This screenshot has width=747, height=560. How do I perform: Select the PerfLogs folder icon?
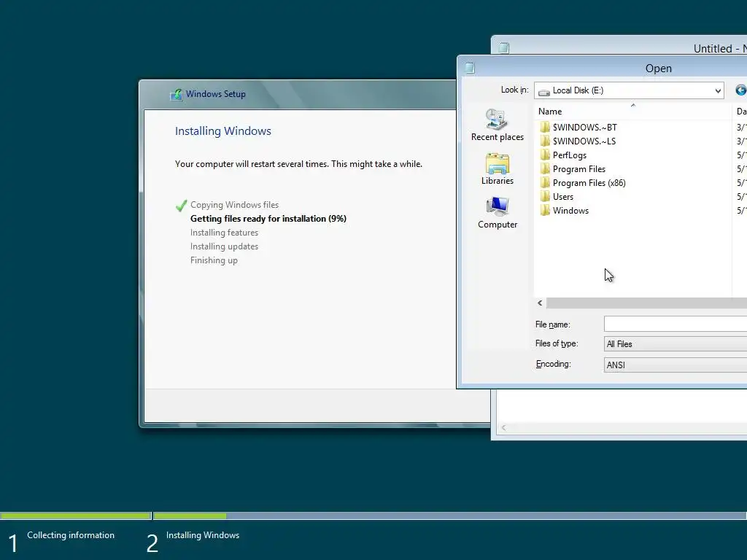pyautogui.click(x=545, y=155)
